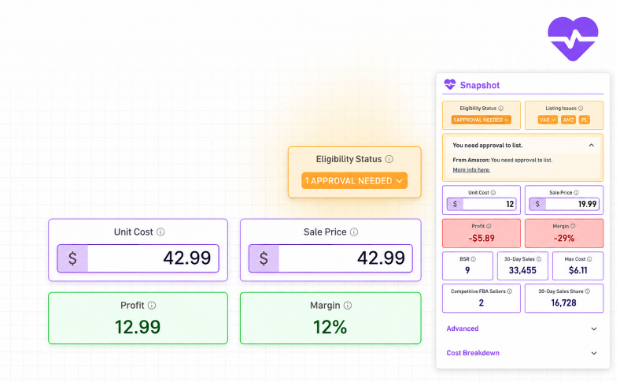The height and width of the screenshot is (382, 617).
Task: Click Competitive FBA Sellers value 2
Action: pos(481,303)
